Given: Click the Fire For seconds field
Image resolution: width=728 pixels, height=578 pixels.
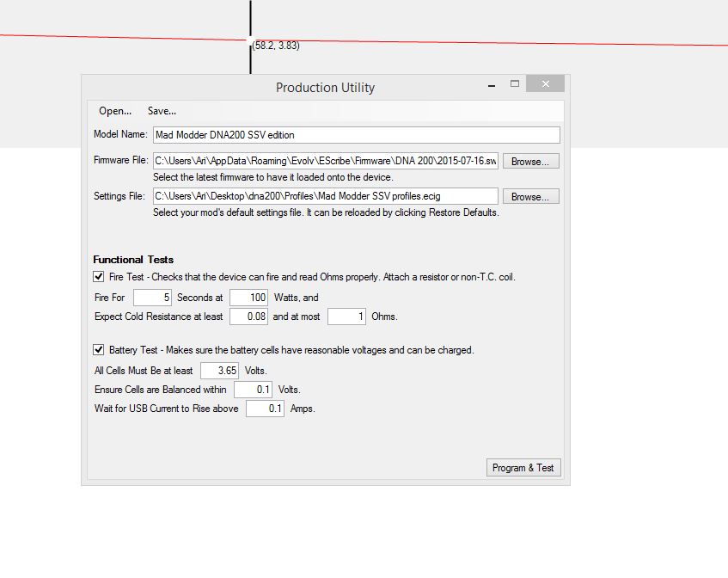Looking at the screenshot, I should coord(152,298).
